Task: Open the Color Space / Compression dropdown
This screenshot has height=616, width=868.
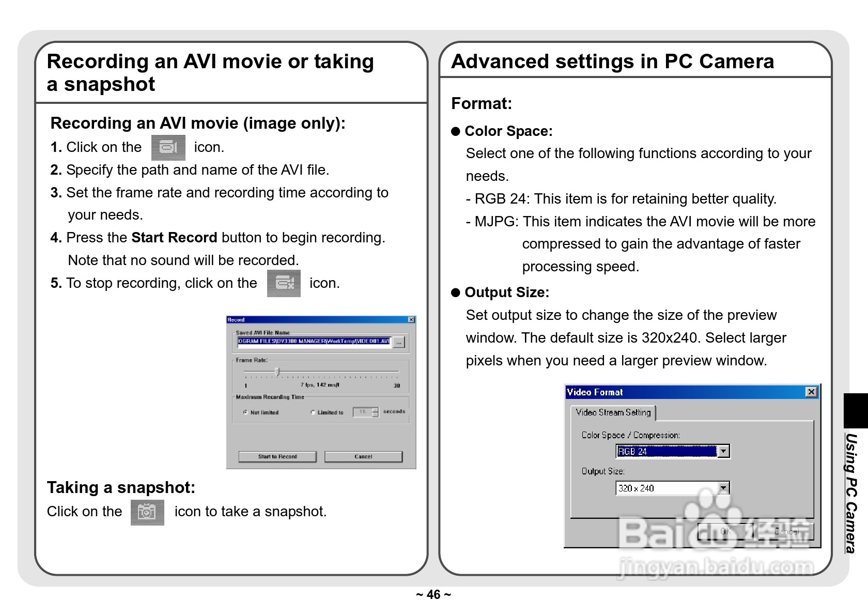Action: (724, 452)
